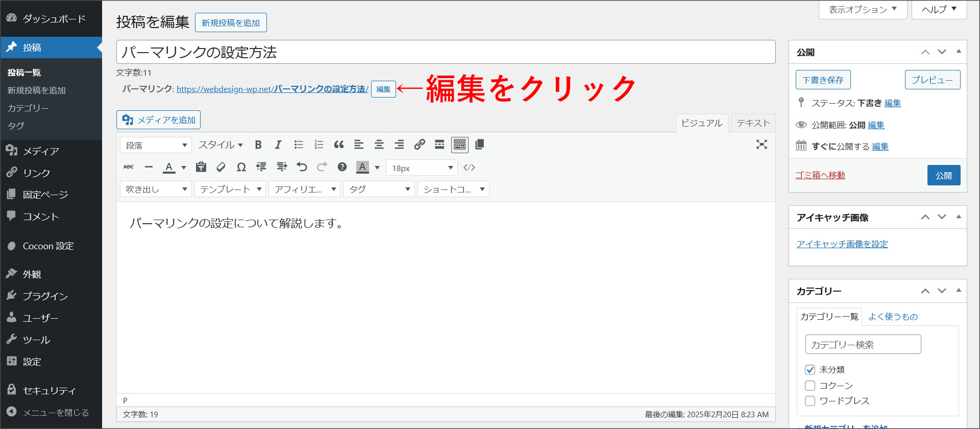Click アイキャッチ画像を設定 link
980x429 pixels.
pos(842,244)
